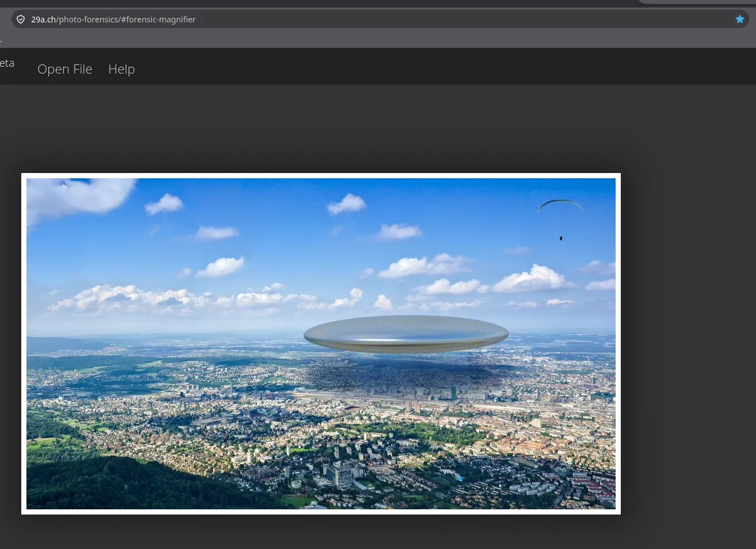Image resolution: width=756 pixels, height=549 pixels.
Task: Click the Open File menu item
Action: [64, 69]
